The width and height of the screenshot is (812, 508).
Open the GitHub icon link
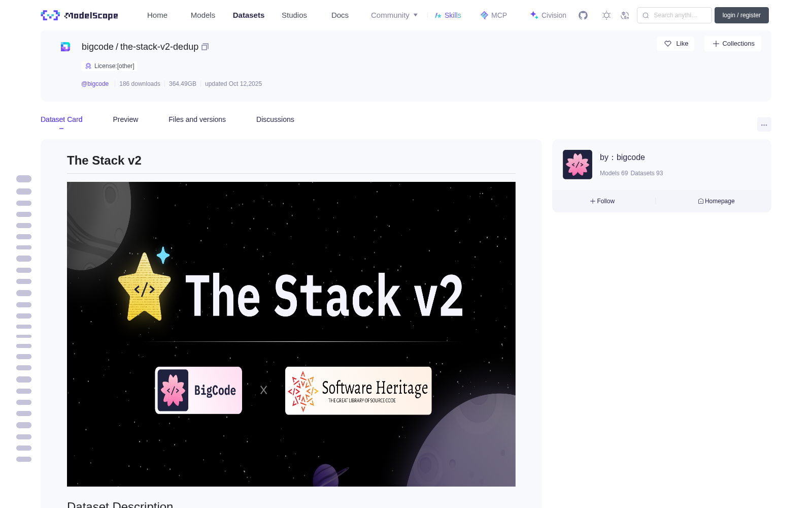point(583,15)
